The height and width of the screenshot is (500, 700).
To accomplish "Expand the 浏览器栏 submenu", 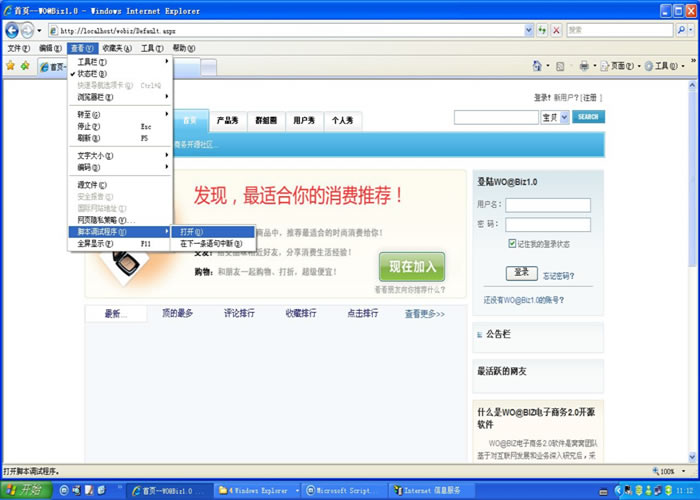I will (120, 97).
